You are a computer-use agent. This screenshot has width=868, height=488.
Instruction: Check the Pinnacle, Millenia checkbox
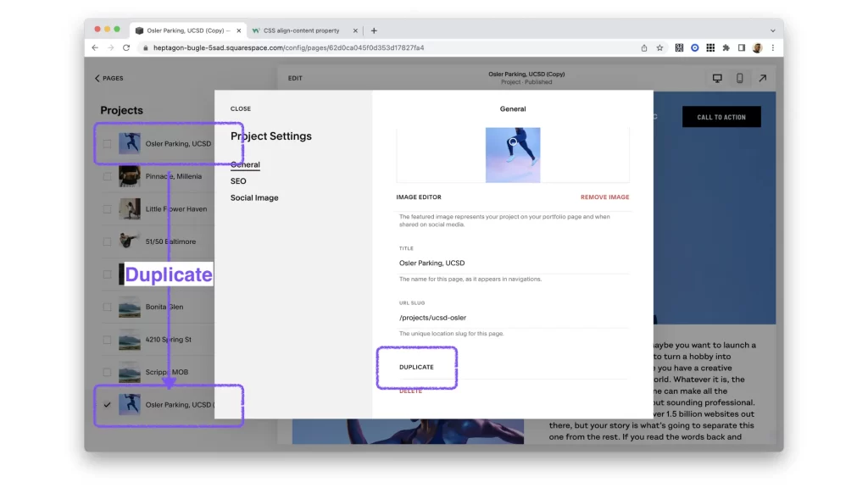(x=107, y=176)
